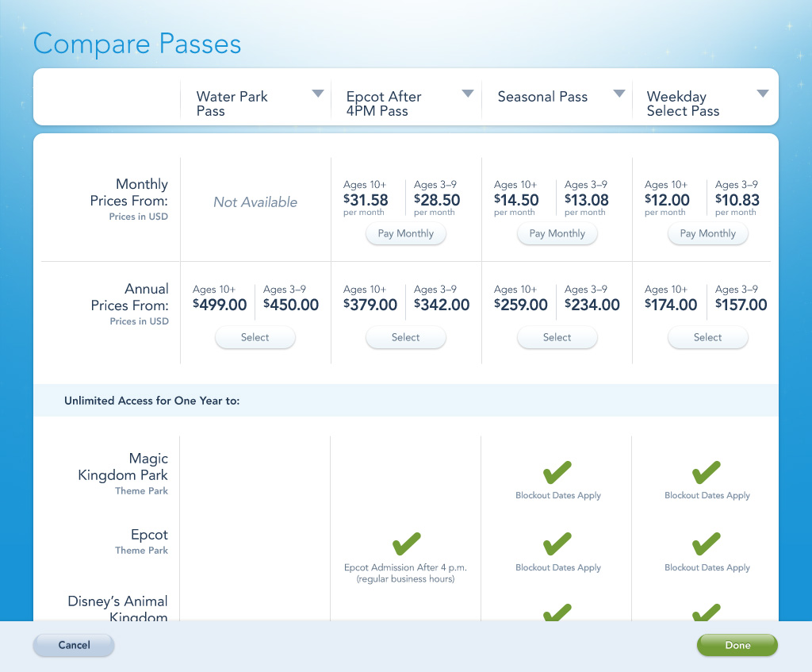Click the Seasonal Pass Epcot checkmark
The image size is (812, 672).
(x=557, y=545)
